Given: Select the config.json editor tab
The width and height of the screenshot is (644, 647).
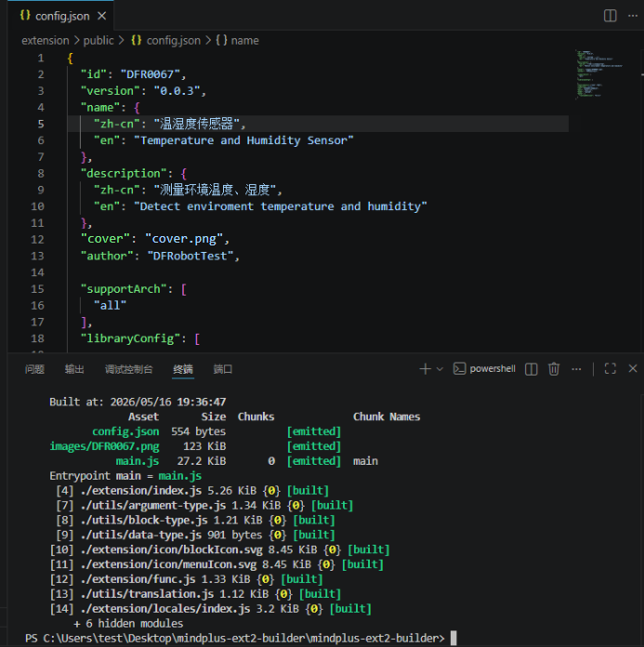Looking at the screenshot, I should [60, 15].
